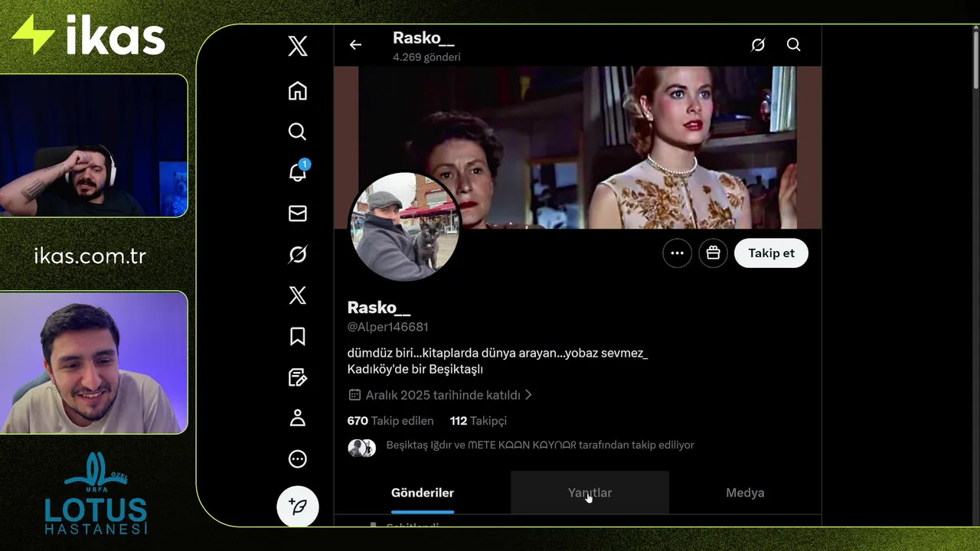Click the Takip et follow button
The height and width of the screenshot is (551, 980).
tap(771, 253)
